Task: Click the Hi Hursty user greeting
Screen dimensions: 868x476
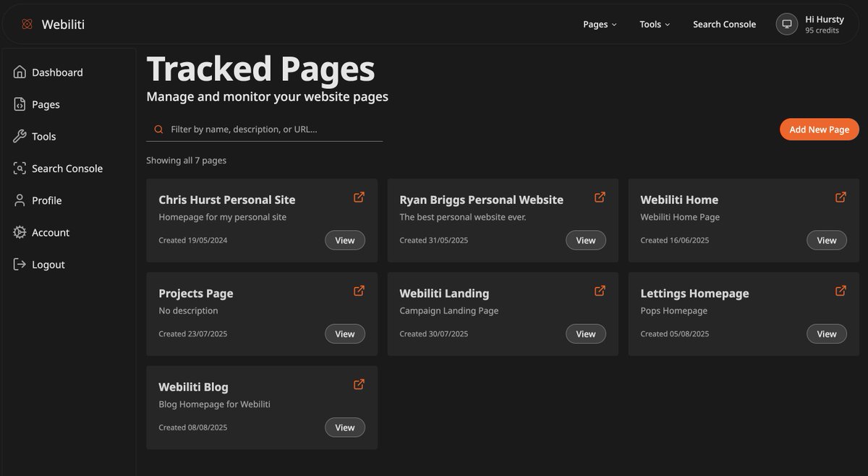Action: coord(825,20)
